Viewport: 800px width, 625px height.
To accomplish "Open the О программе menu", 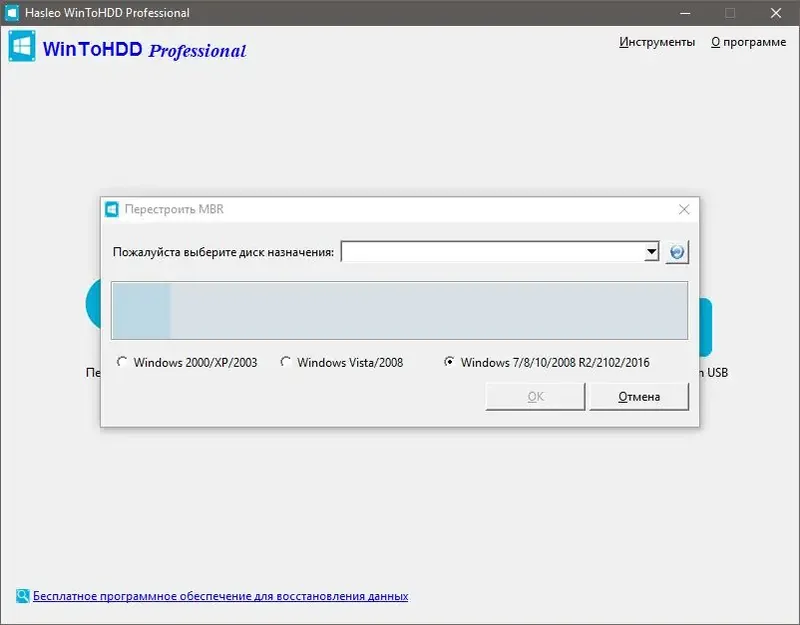I will [x=748, y=42].
